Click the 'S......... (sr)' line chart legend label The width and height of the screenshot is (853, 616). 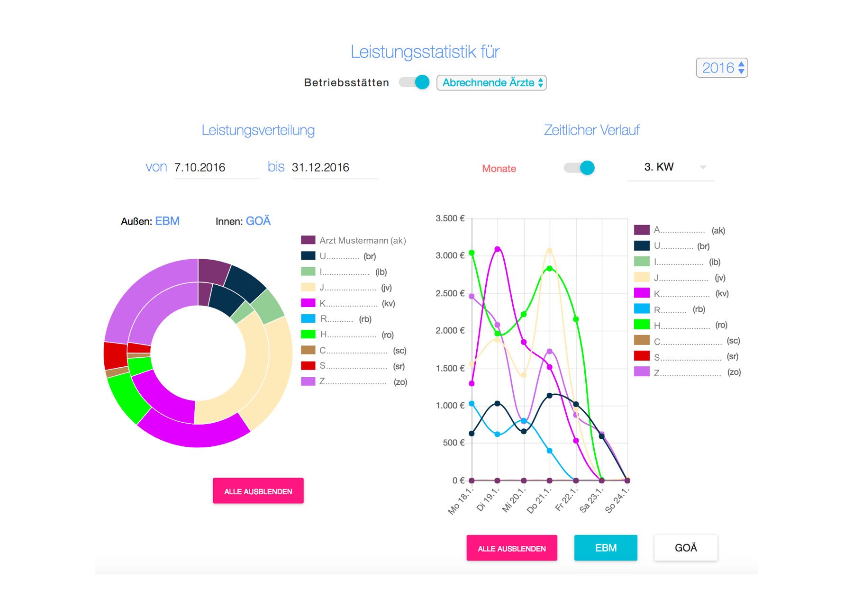tap(696, 357)
